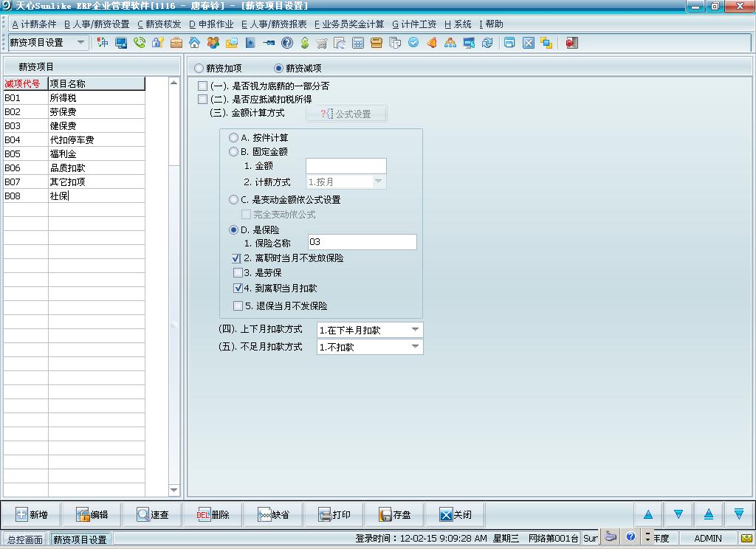Click the mail envelope icon in status bar
This screenshot has width=756, height=549.
coord(747,538)
